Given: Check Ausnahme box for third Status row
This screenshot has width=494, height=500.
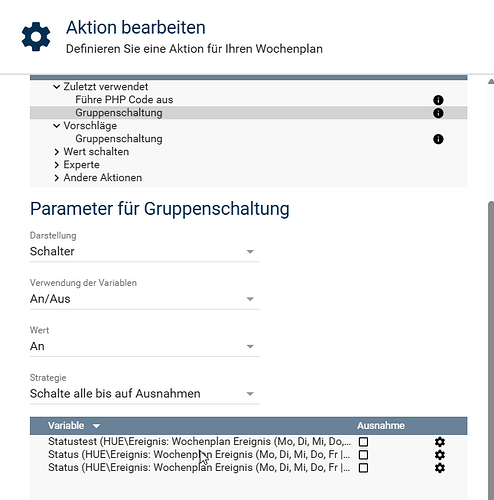Looking at the screenshot, I should tap(363, 468).
